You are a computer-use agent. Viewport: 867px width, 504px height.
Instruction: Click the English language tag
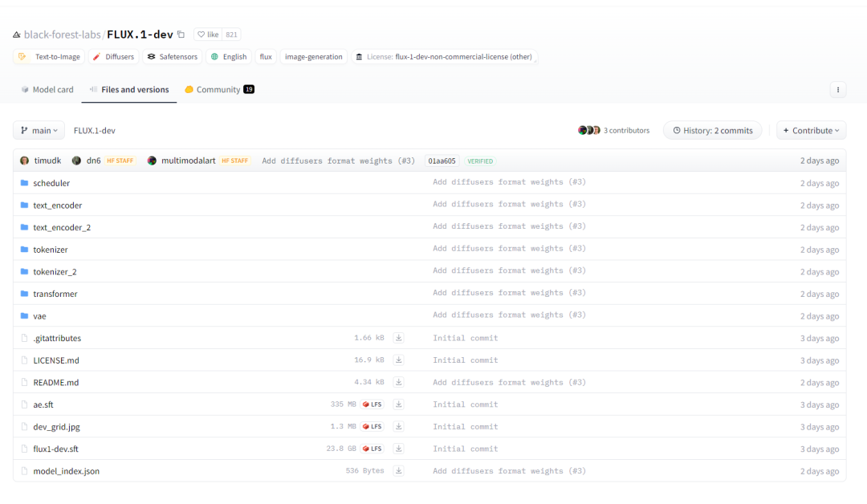point(228,56)
